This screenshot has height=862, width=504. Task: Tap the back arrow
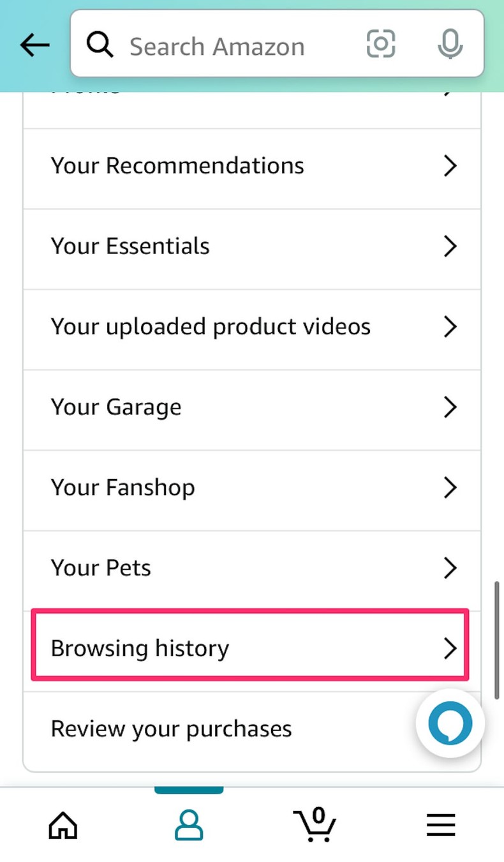coord(34,45)
